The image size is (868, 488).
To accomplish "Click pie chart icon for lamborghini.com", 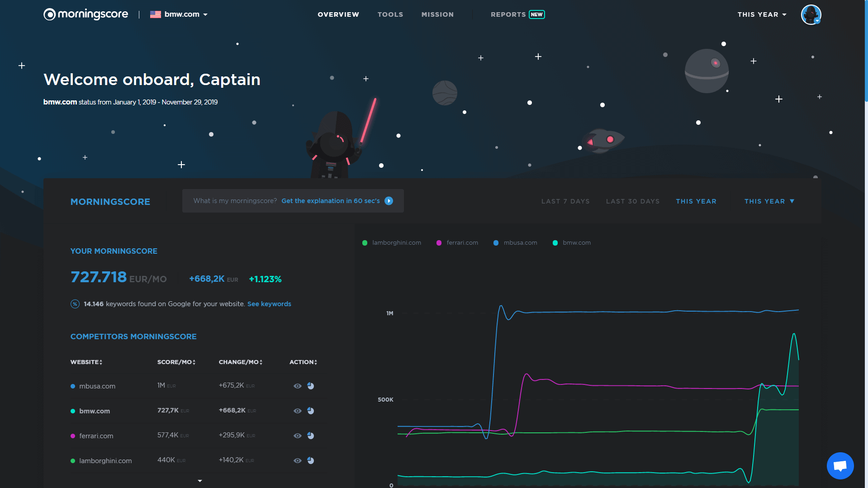I will (311, 460).
